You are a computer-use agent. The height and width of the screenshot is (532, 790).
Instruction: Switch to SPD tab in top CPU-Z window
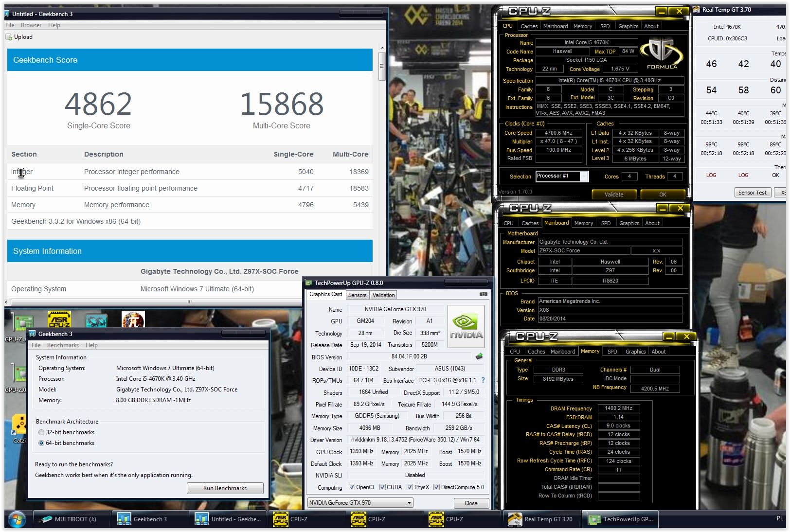(x=605, y=26)
